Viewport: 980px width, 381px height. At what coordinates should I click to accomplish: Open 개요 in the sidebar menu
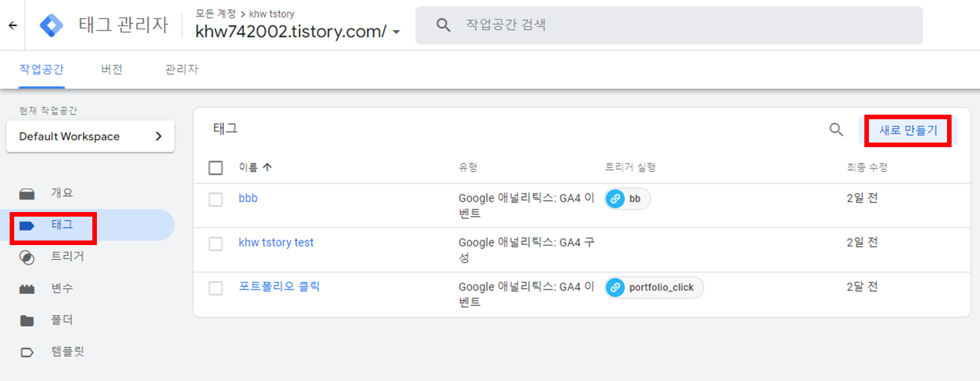click(x=62, y=193)
